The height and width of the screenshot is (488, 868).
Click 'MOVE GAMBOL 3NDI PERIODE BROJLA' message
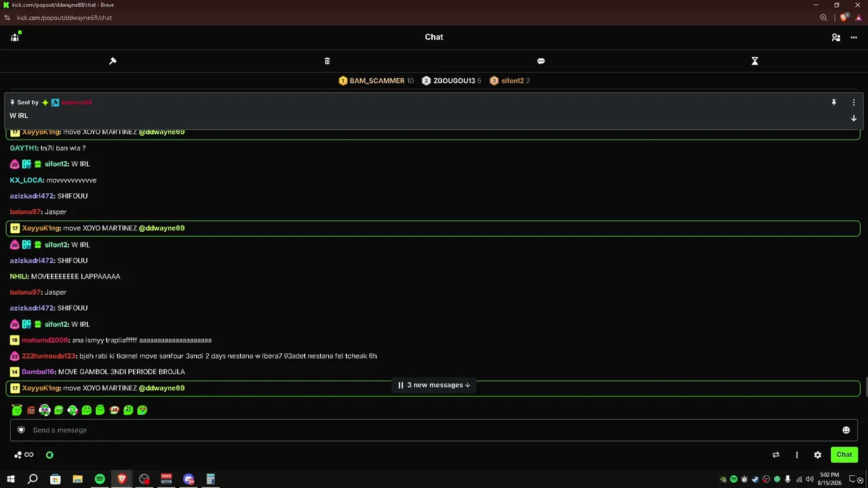pos(121,372)
